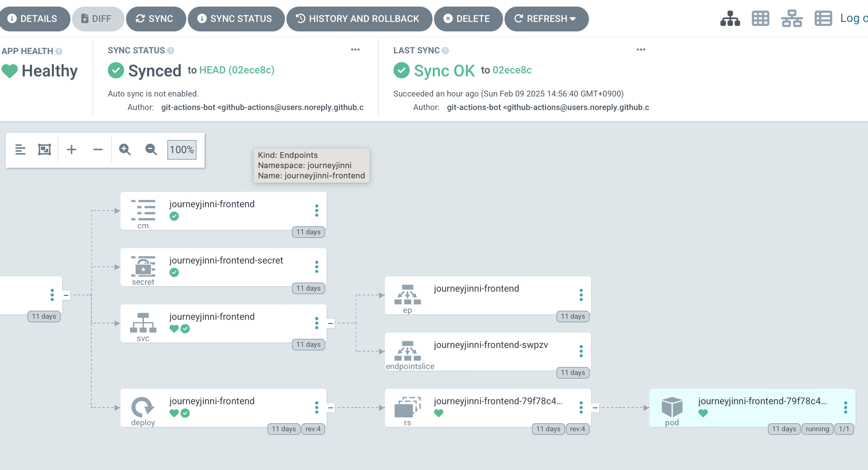Switch to the network view icon
Screen dimensions: 868x470
[x=792, y=19]
